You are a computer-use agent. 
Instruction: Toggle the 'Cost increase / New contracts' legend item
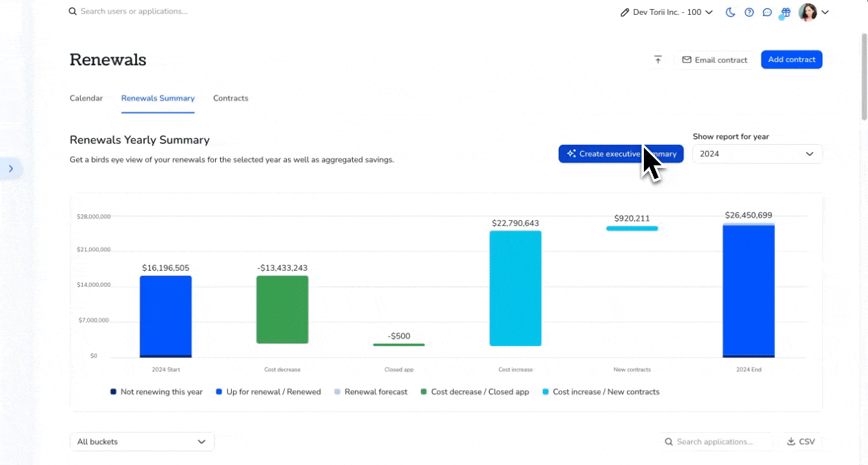tap(601, 391)
